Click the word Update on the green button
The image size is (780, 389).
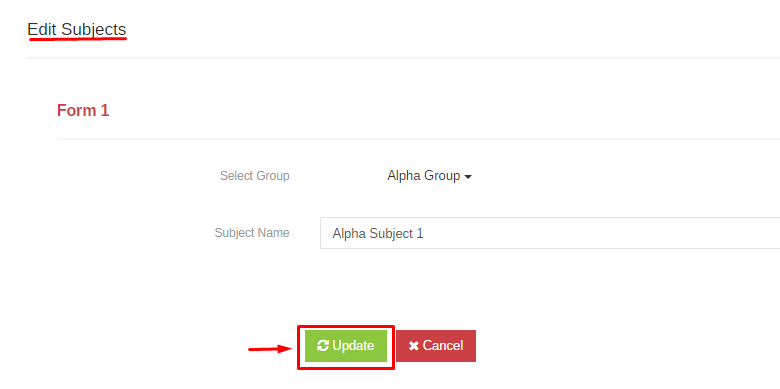point(353,346)
